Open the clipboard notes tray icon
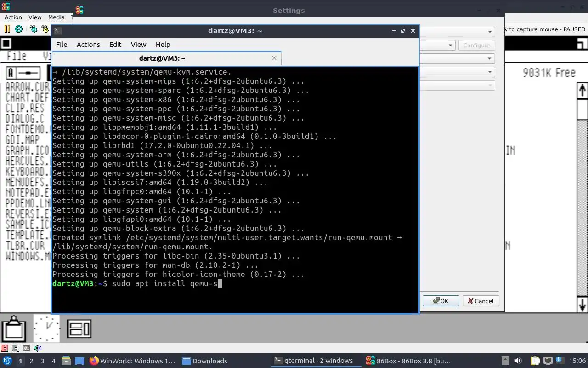588x368 pixels. click(535, 361)
